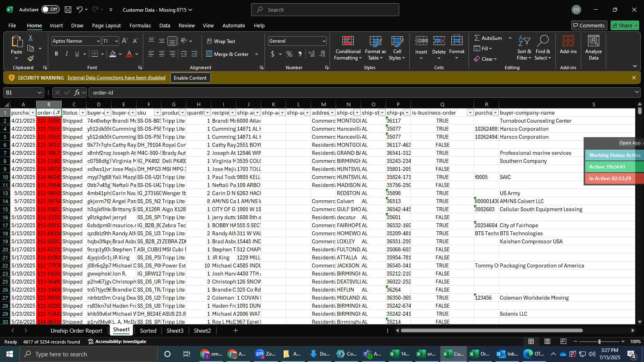
Task: Open the Insert ribbon tab
Action: coord(56,25)
